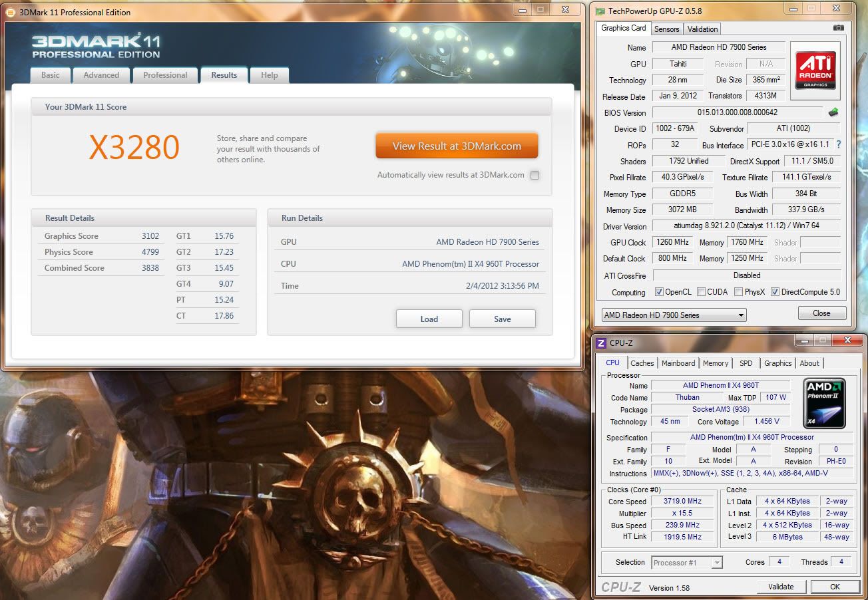The height and width of the screenshot is (600, 868).
Task: Select the CPU tab in CPU-Z
Action: 612,363
